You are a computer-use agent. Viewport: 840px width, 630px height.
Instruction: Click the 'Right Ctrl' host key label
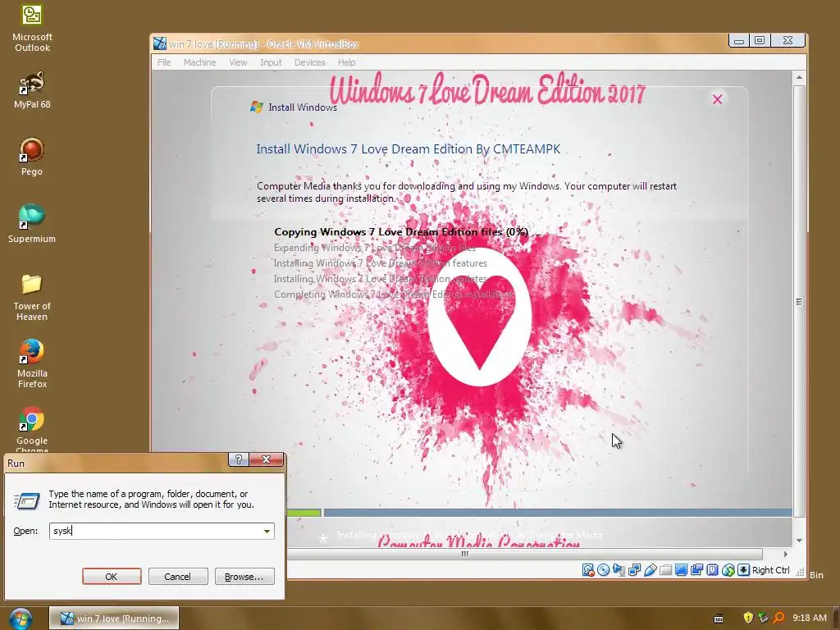click(770, 570)
